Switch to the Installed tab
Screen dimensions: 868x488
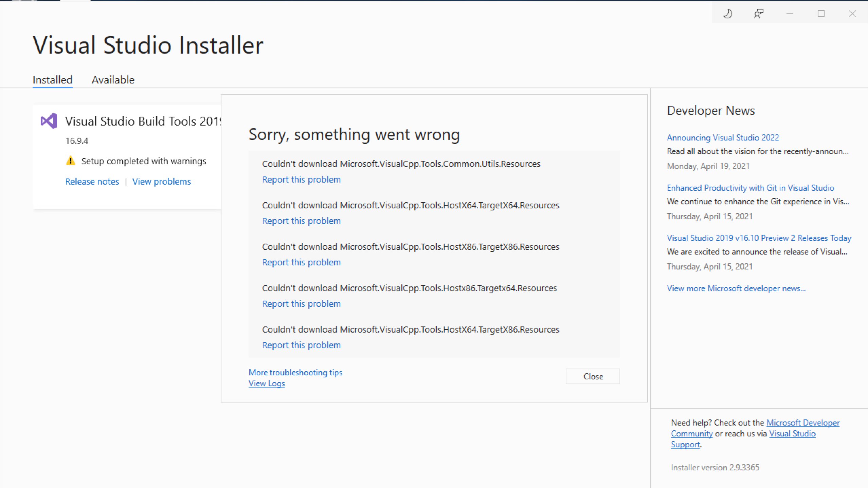tap(52, 80)
